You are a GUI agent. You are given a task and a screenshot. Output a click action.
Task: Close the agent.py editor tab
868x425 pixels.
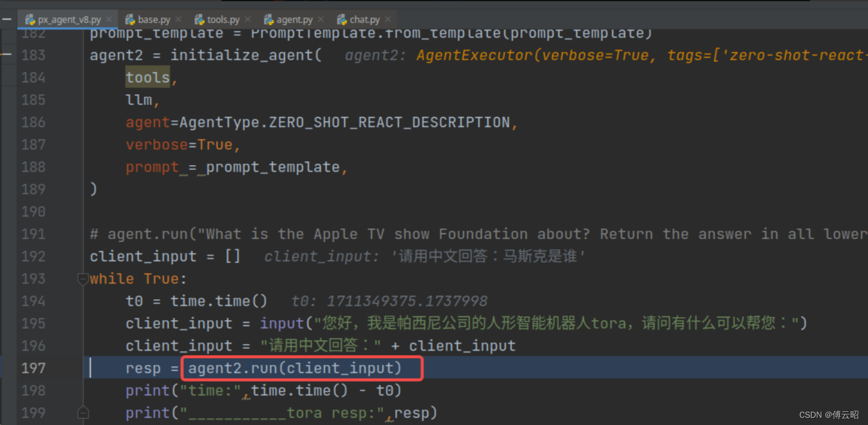coord(320,20)
